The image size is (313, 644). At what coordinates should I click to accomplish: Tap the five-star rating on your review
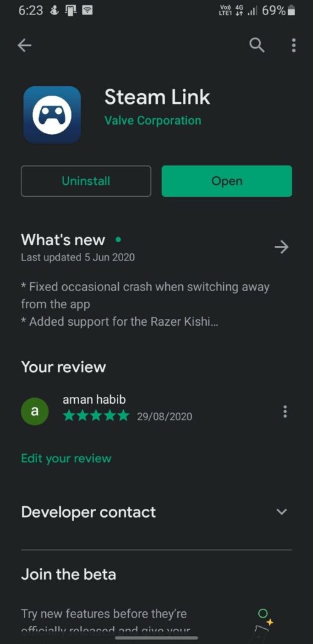tap(96, 416)
